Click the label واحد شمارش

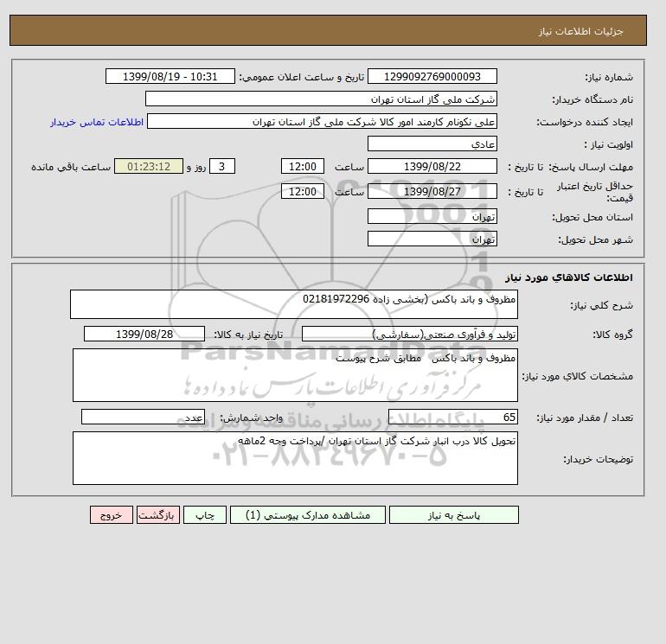[251, 418]
